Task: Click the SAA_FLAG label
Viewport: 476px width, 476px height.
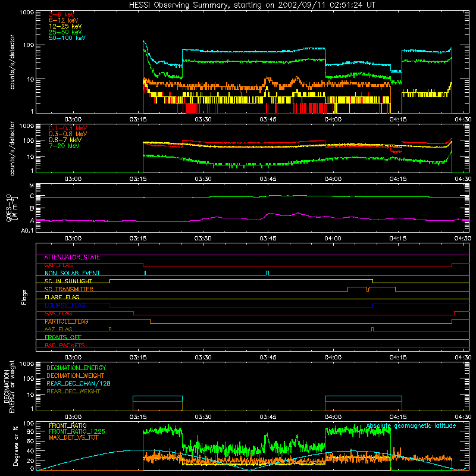Action: coord(58,314)
